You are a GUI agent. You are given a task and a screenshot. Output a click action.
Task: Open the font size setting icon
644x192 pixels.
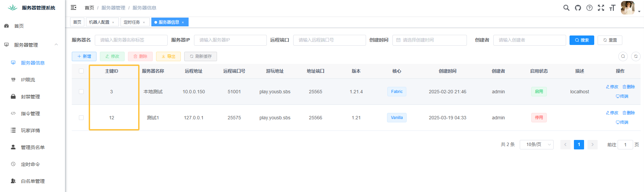[612, 8]
